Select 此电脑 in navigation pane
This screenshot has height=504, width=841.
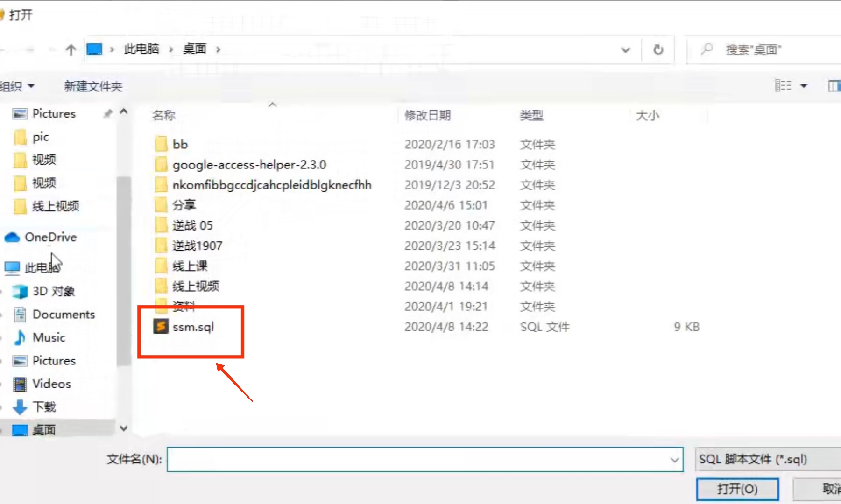coord(33,267)
